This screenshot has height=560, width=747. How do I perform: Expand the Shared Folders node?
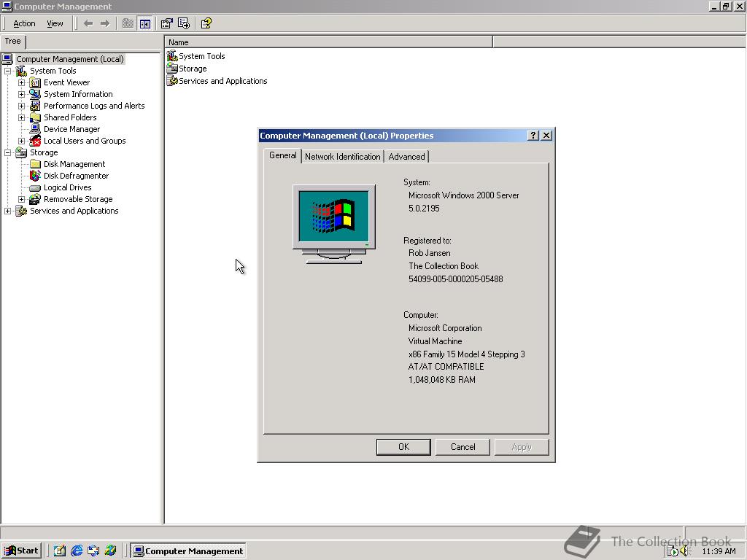point(21,117)
